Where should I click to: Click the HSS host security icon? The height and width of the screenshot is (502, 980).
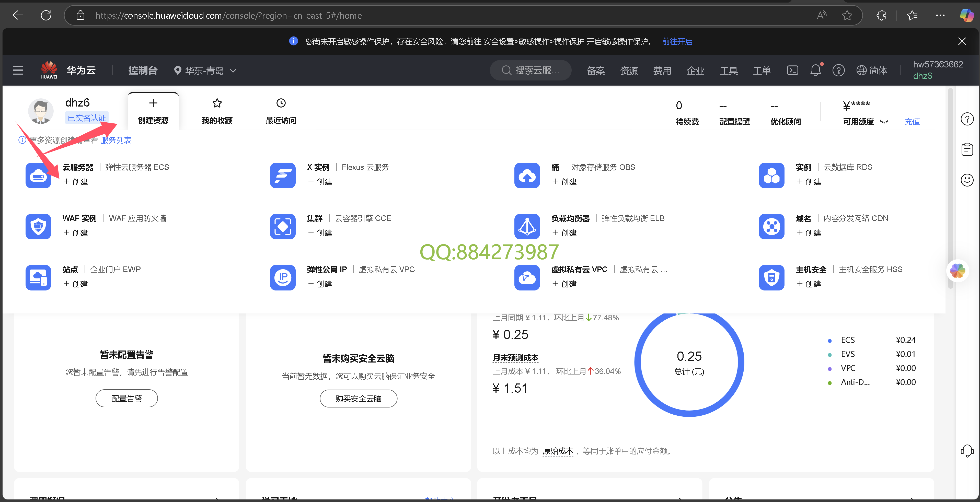tap(771, 278)
